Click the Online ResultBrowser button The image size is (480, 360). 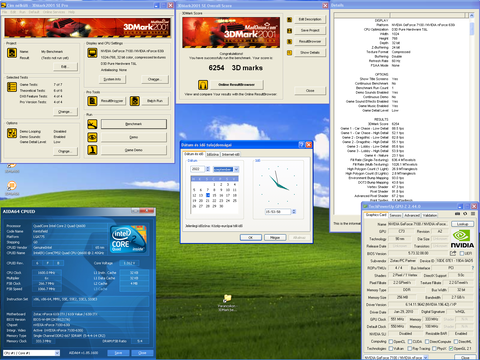click(237, 85)
